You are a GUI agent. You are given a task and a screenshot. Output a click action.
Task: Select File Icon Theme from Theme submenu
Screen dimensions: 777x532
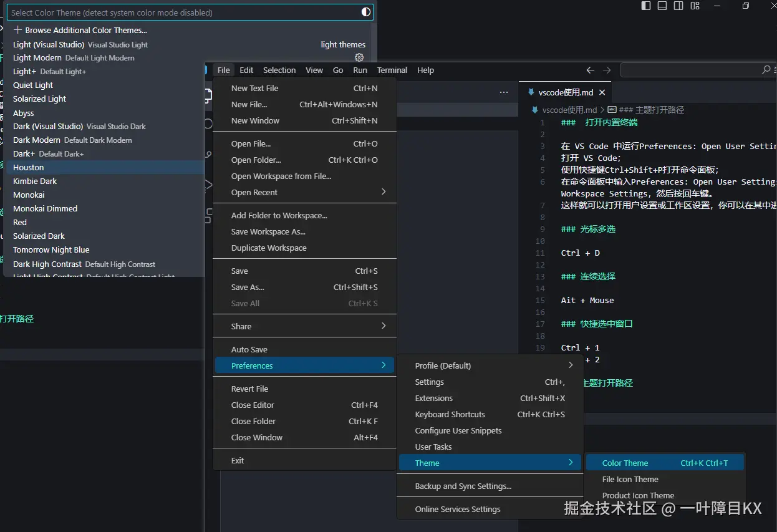[630, 480]
